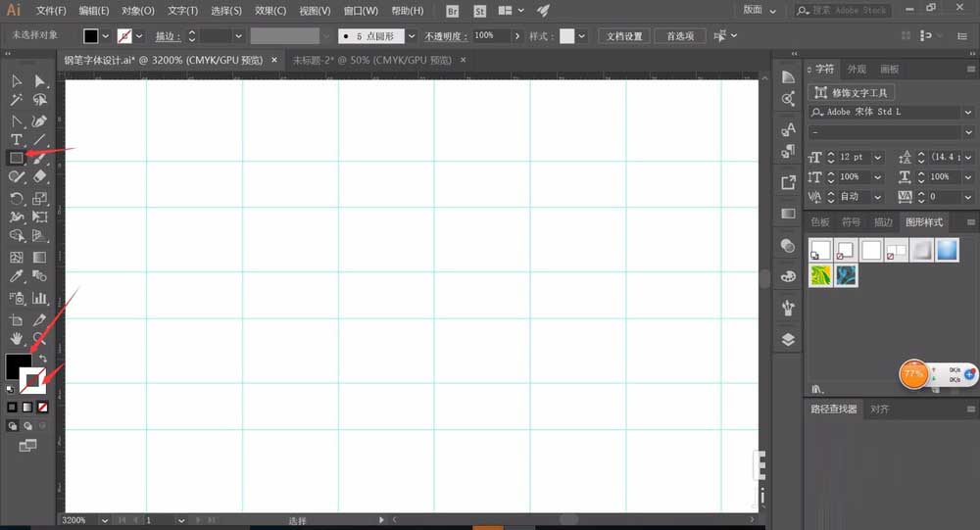Image resolution: width=980 pixels, height=530 pixels.
Task: Select the Direct Selection tool
Action: coord(39,81)
